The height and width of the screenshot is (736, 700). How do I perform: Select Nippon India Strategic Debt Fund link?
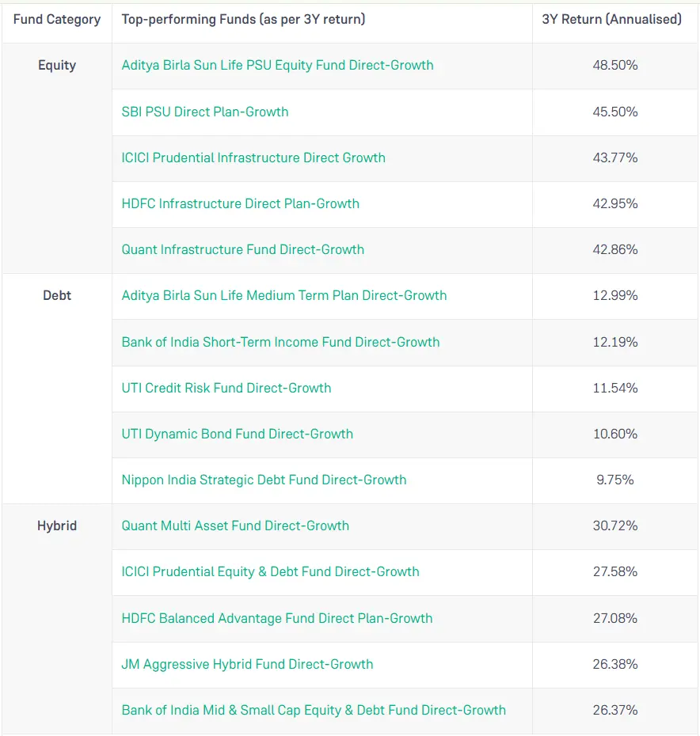[x=264, y=480]
